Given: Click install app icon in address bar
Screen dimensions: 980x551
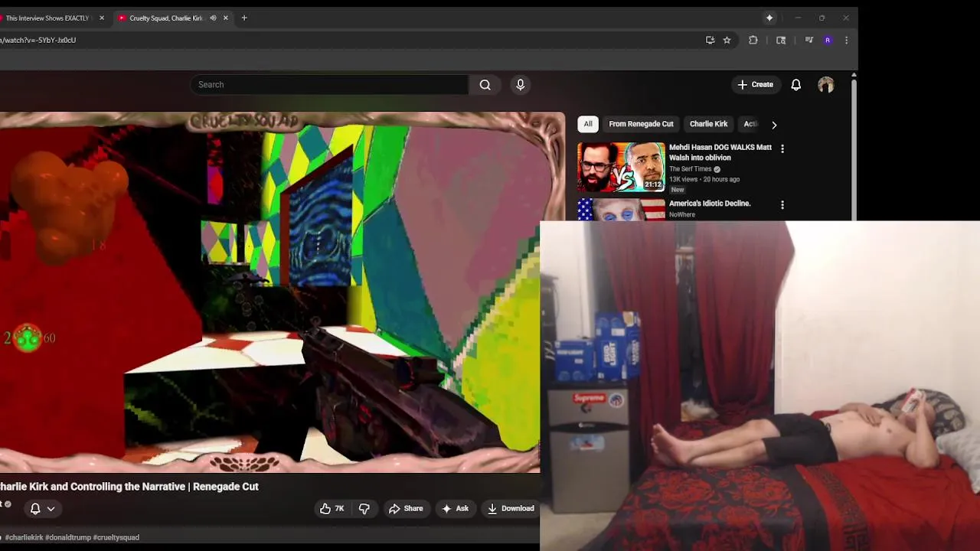Looking at the screenshot, I should pyautogui.click(x=710, y=40).
